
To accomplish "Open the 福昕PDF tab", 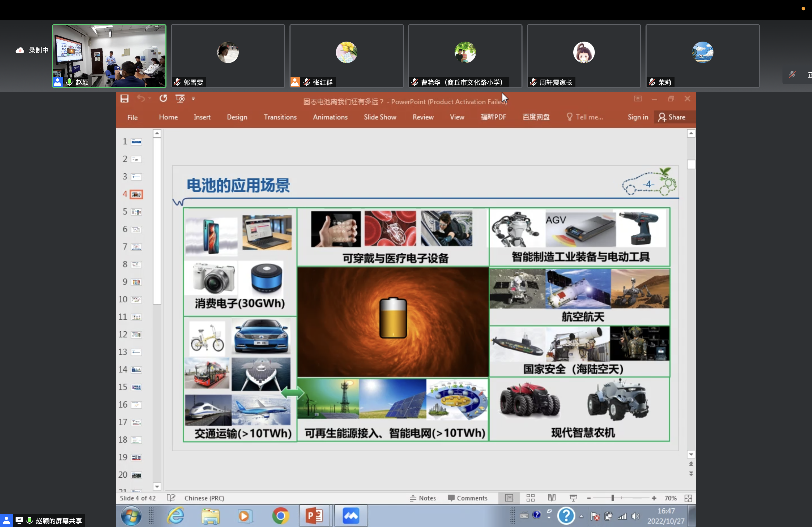I will pos(493,117).
